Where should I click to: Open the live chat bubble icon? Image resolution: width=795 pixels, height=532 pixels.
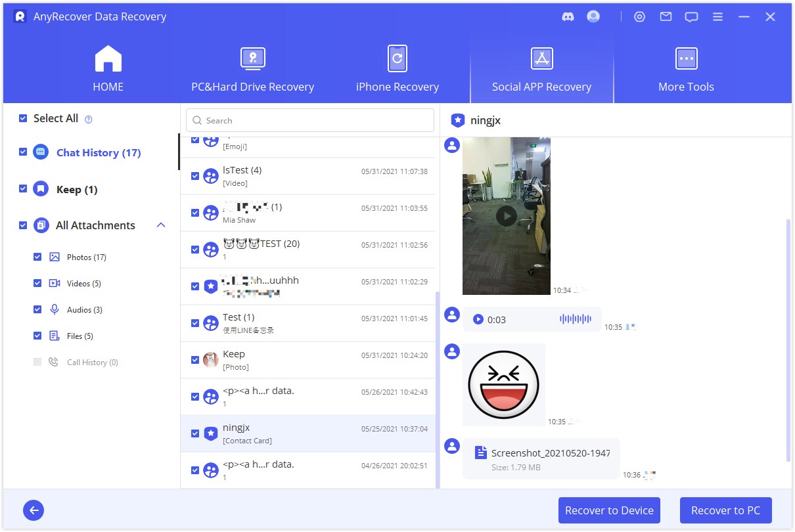coord(691,16)
